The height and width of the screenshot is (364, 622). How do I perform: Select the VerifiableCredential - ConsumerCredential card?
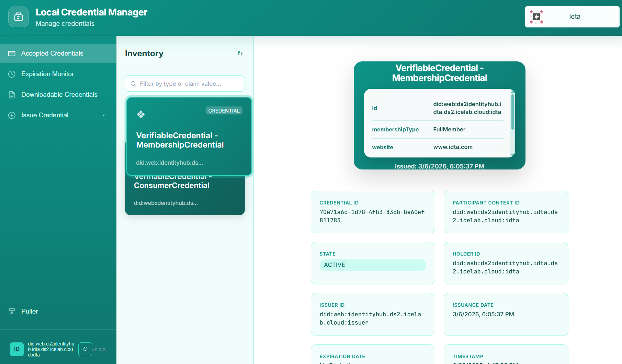(185, 195)
